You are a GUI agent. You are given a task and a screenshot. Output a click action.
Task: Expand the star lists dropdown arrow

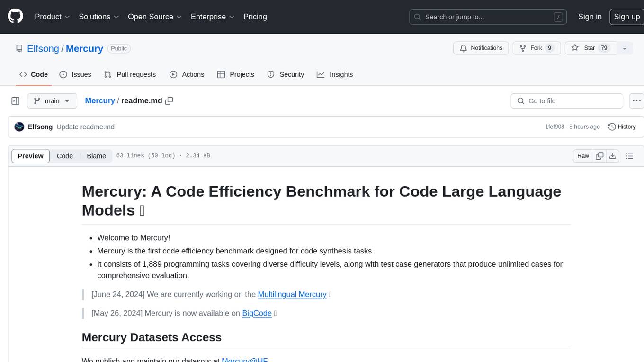point(625,48)
